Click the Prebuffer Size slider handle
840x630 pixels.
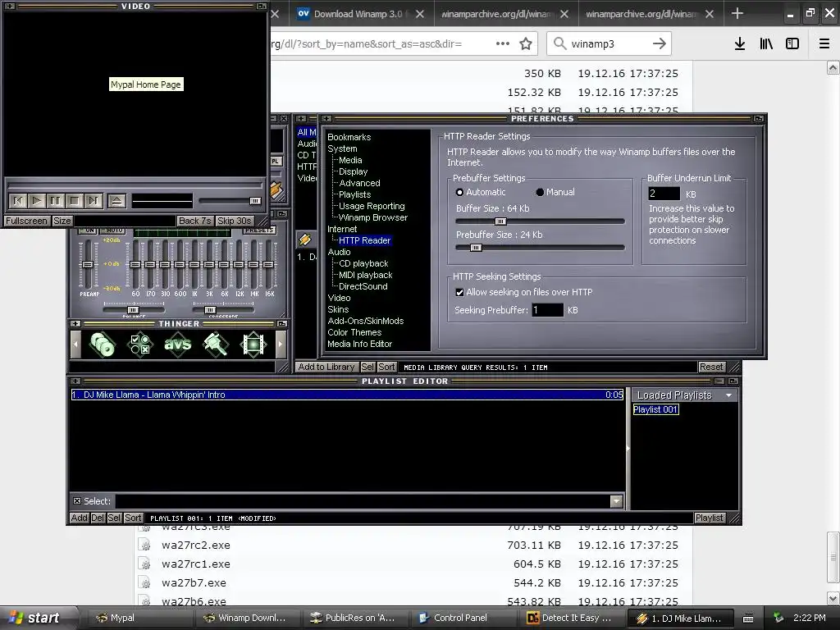[475, 248]
